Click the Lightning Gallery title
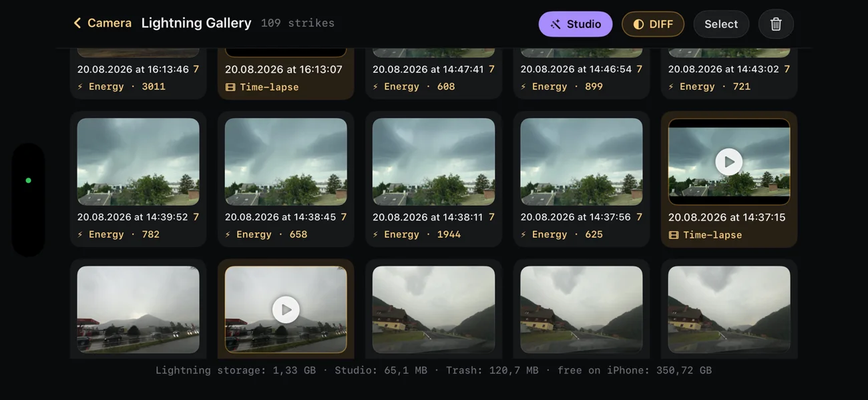The height and width of the screenshot is (400, 868). [196, 23]
